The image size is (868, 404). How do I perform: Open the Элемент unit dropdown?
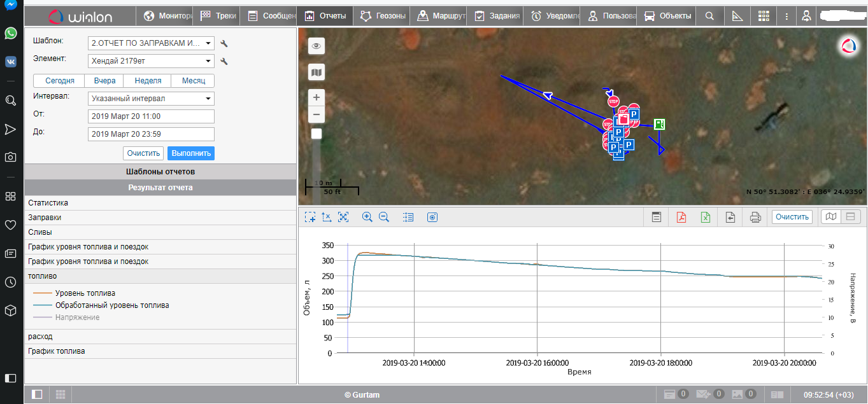[x=152, y=61]
